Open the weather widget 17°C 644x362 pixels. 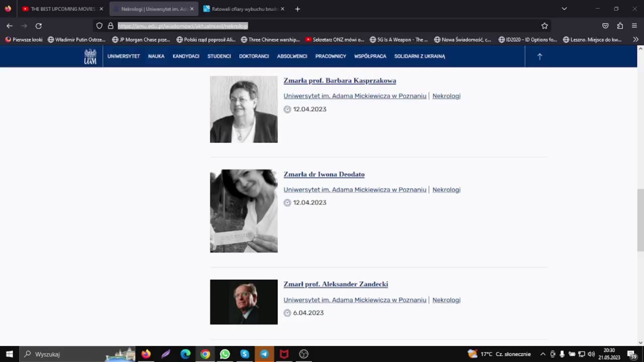(499, 354)
